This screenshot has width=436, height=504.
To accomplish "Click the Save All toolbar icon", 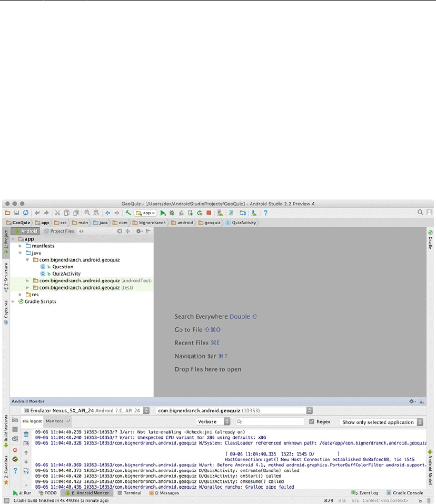I will pos(16,213).
